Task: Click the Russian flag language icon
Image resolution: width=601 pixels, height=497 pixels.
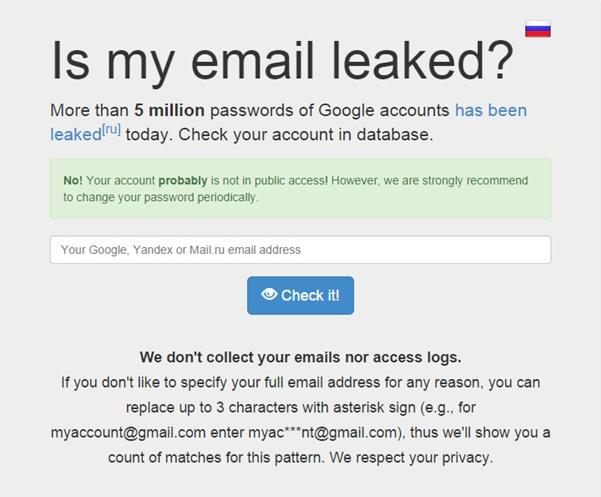Action: [x=537, y=28]
